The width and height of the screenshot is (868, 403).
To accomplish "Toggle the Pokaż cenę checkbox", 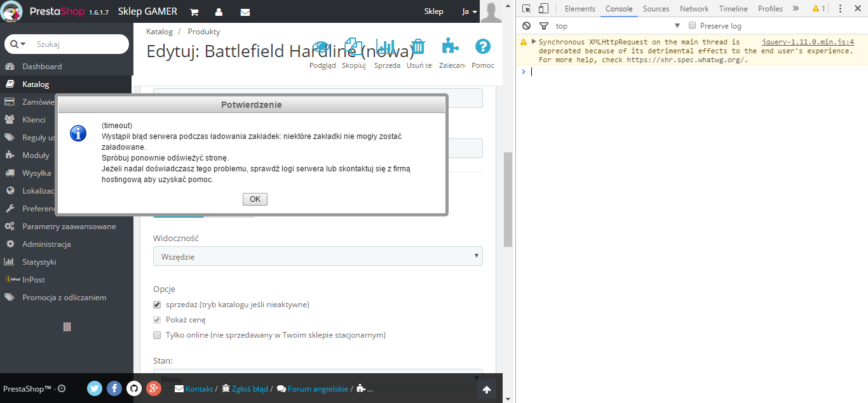I will pyautogui.click(x=157, y=320).
